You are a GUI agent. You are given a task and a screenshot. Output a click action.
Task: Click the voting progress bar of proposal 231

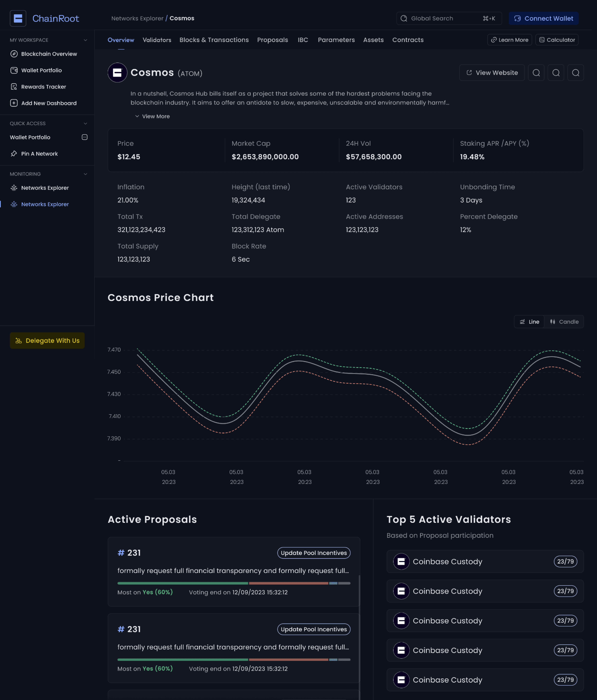pyautogui.click(x=234, y=583)
